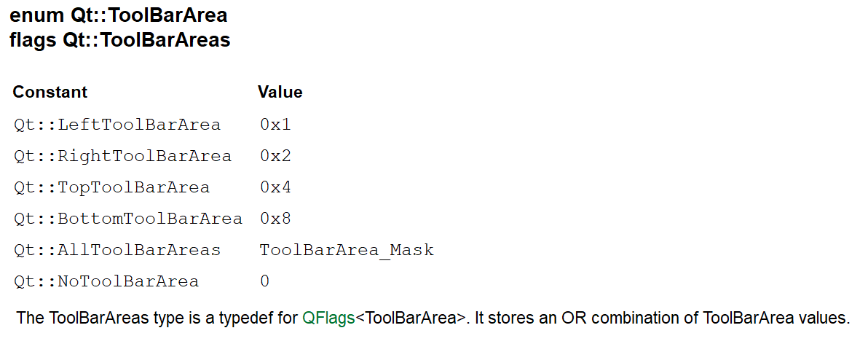Image resolution: width=868 pixels, height=344 pixels.
Task: Click the flags Qt::ToolBarAreas heading
Action: [x=119, y=40]
